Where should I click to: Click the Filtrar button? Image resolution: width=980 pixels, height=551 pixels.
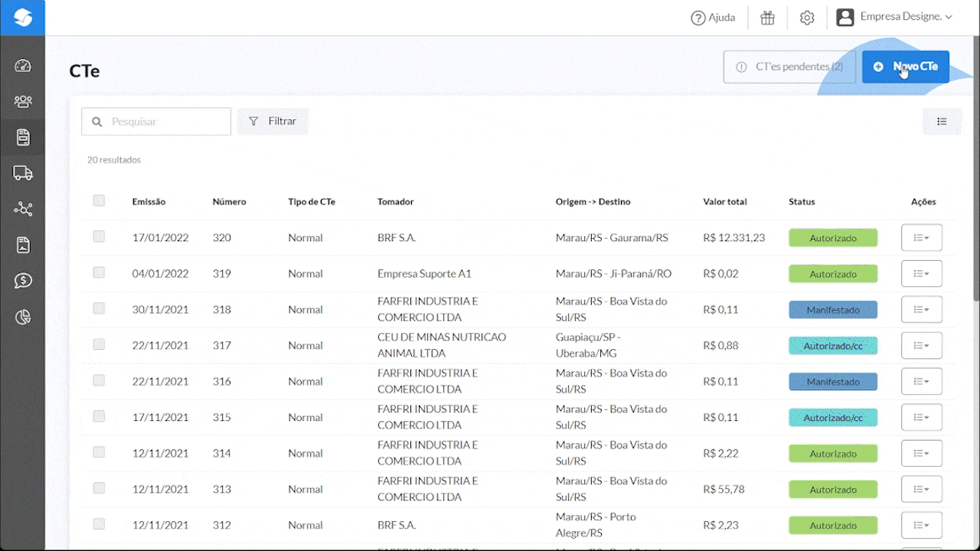273,122
